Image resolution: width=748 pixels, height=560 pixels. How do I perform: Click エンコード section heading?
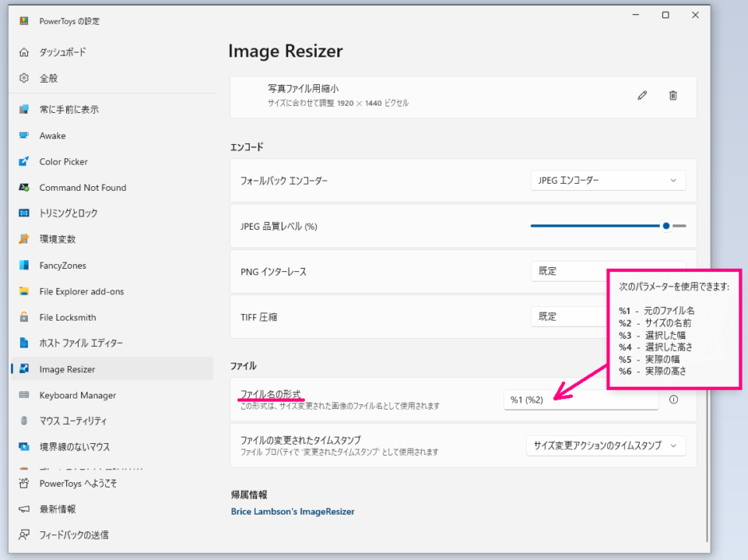coord(247,147)
